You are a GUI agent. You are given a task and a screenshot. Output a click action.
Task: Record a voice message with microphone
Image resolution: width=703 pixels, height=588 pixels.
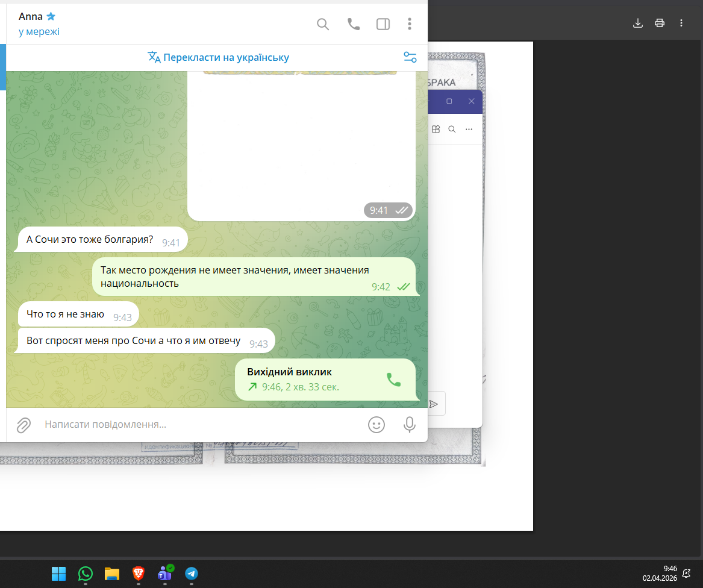(x=410, y=425)
